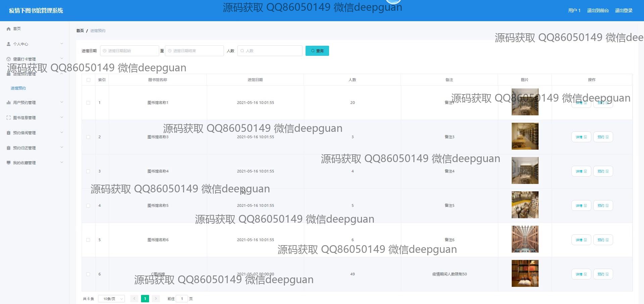Screen dimensions: 644x304
Task: Open the thumbnail image of 图书馆名称4
Action: 525,170
